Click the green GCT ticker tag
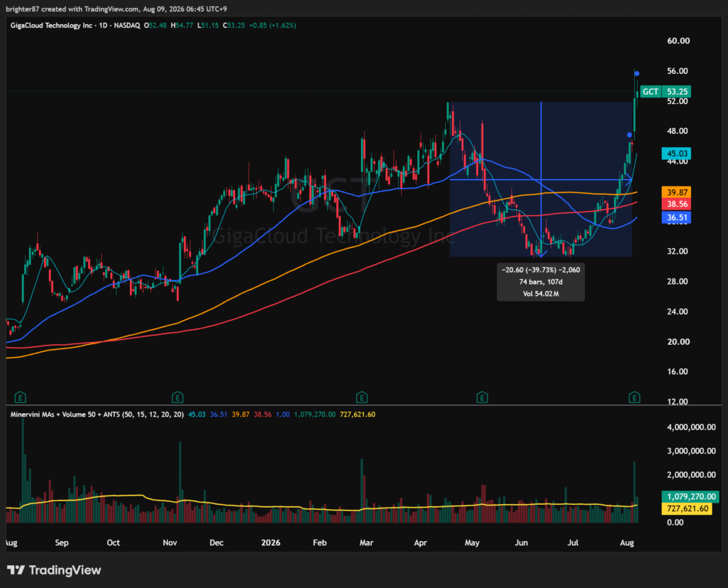728x588 pixels. pyautogui.click(x=650, y=92)
